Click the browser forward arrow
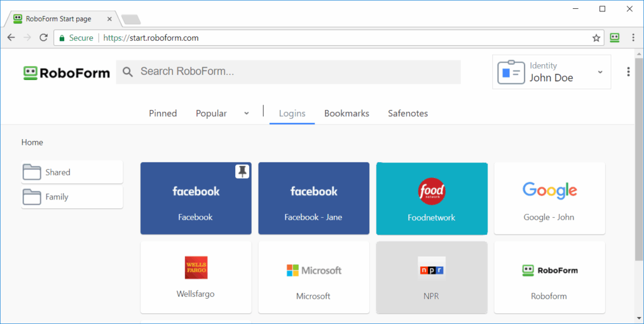Image resolution: width=644 pixels, height=324 pixels. 27,38
